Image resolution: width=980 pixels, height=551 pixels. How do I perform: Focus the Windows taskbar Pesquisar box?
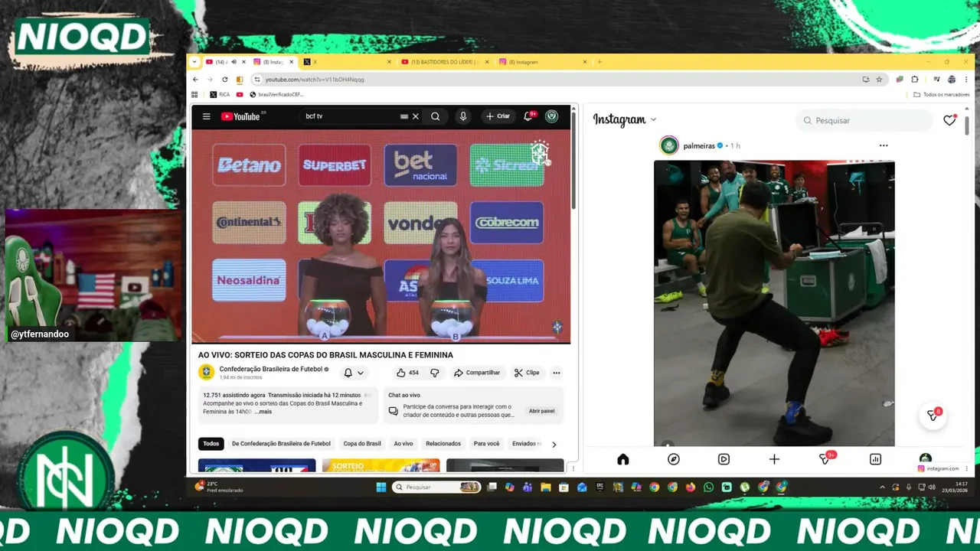tap(437, 487)
